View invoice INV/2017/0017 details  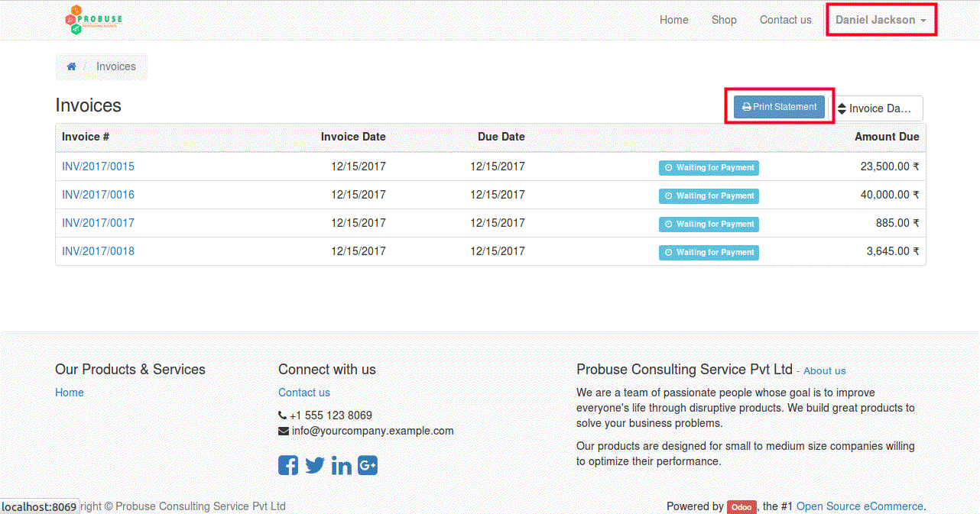[x=98, y=223]
